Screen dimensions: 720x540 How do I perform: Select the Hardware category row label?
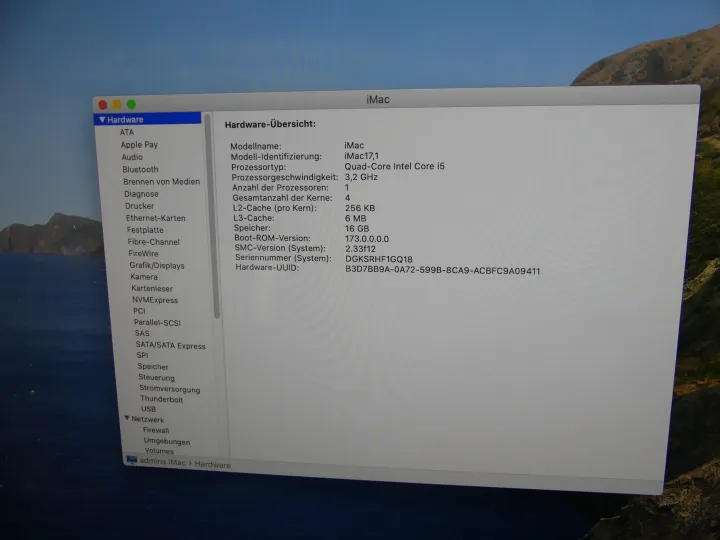pyautogui.click(x=125, y=119)
